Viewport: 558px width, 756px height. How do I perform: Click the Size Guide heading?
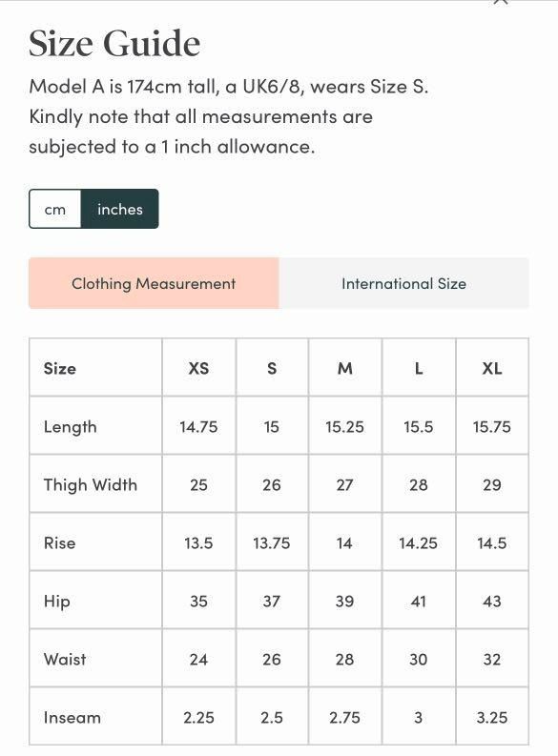click(114, 44)
